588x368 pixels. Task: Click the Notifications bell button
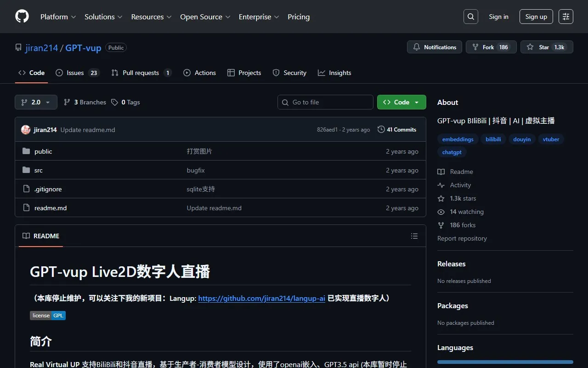(x=435, y=47)
